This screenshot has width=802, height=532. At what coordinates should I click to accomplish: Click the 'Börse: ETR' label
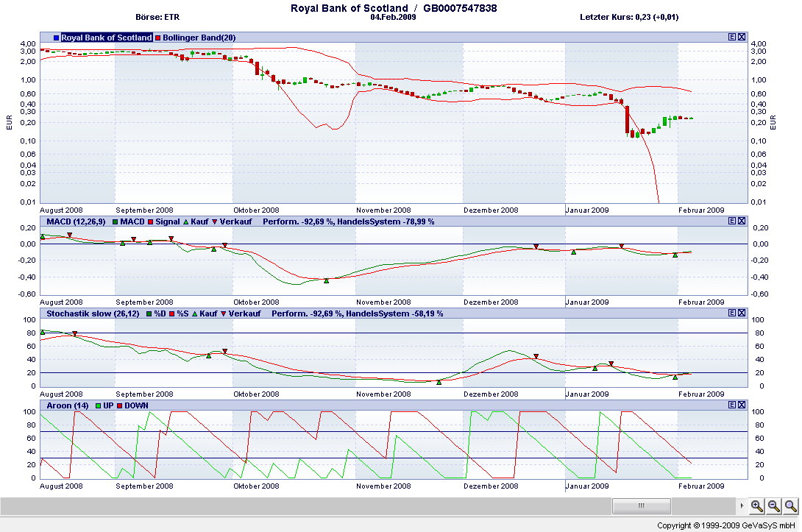[x=157, y=17]
